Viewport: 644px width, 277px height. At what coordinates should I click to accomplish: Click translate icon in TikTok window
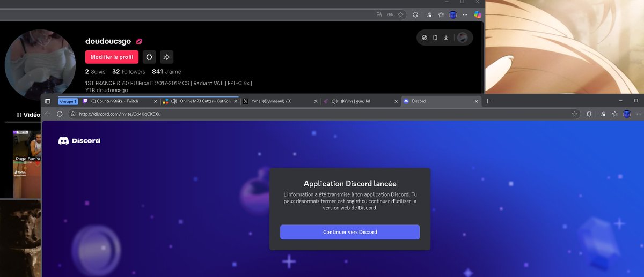point(390,15)
